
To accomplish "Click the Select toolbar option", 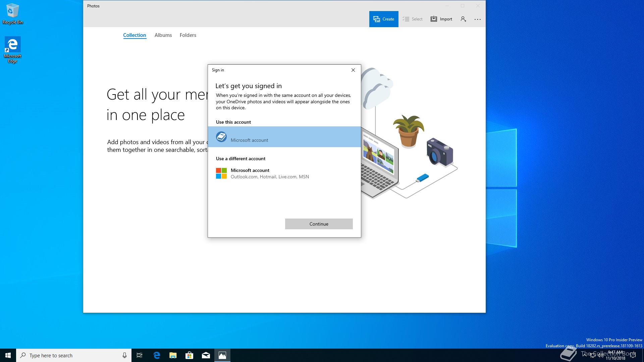I will pyautogui.click(x=413, y=19).
